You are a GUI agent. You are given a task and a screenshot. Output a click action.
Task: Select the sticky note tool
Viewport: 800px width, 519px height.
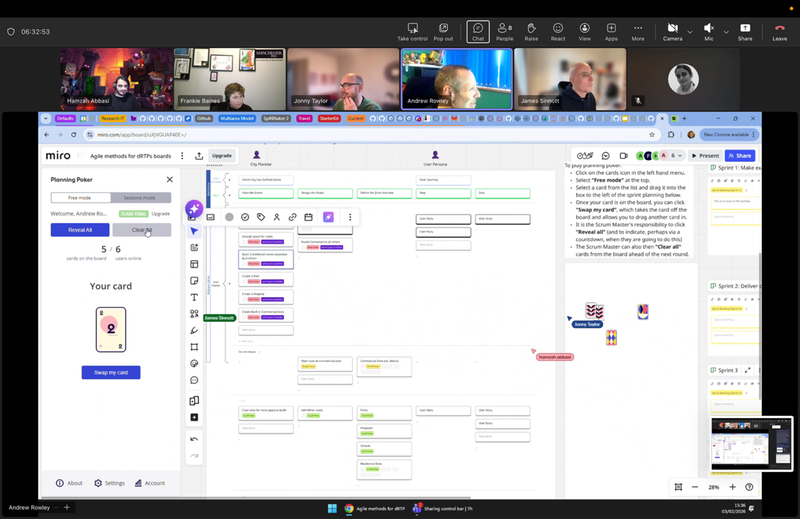[x=194, y=281]
